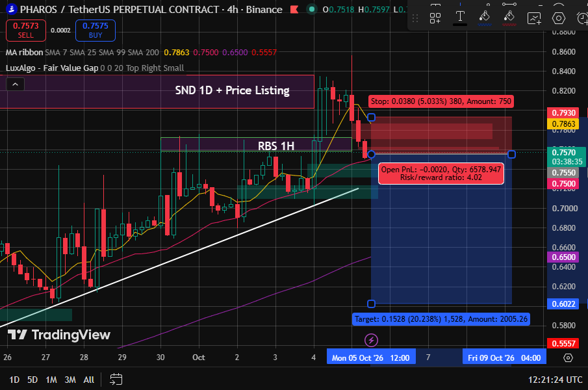The height and width of the screenshot is (390, 588).
Task: Click the red flag symbol icon
Action: (294, 9)
